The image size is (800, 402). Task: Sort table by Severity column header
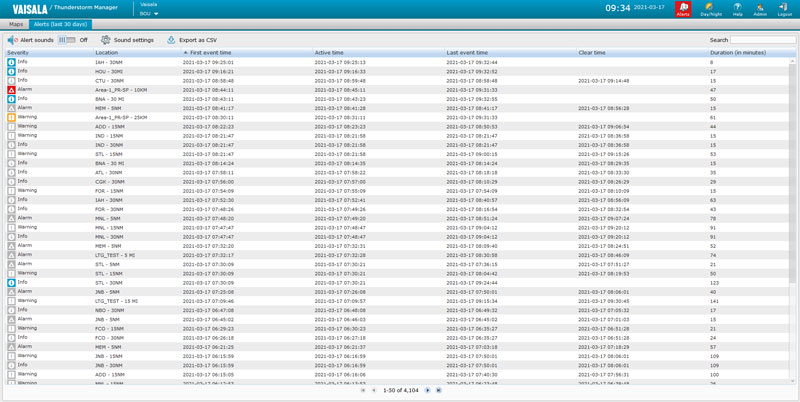pyautogui.click(x=19, y=52)
